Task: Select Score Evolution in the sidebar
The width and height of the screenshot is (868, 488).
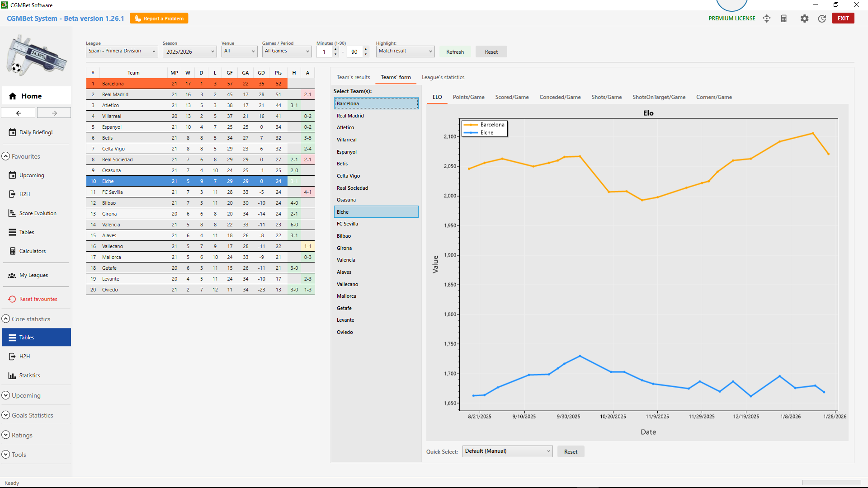Action: (38, 213)
